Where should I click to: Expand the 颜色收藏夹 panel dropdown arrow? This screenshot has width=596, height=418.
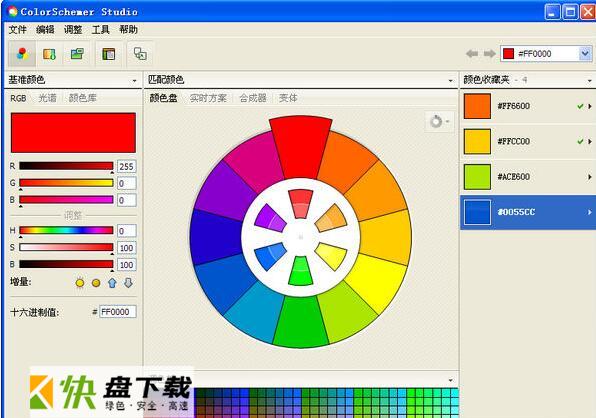tap(590, 81)
